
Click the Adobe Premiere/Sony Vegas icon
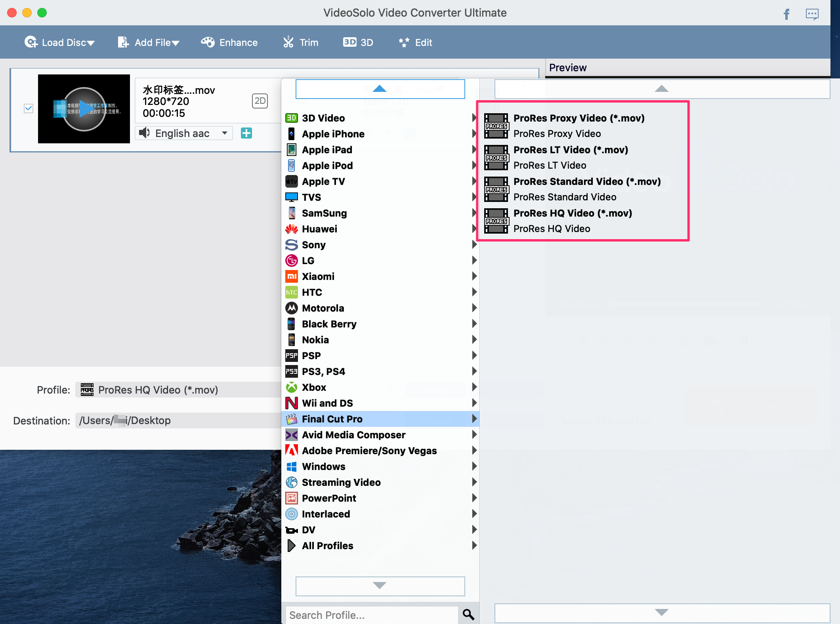click(x=292, y=451)
